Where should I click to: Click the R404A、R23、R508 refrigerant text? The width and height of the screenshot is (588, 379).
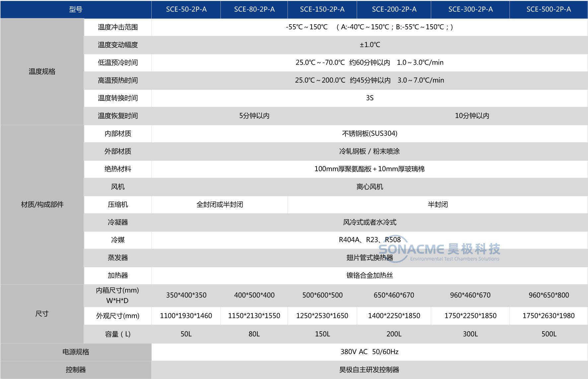point(369,240)
